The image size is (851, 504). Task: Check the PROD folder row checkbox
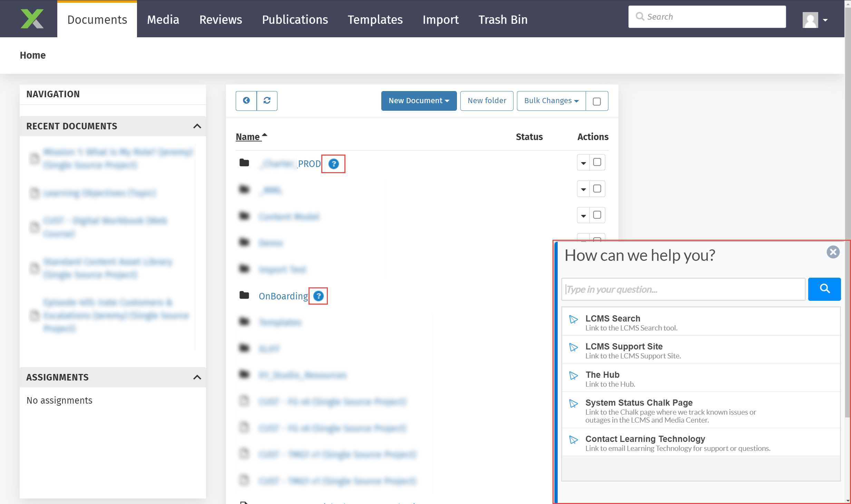pyautogui.click(x=597, y=162)
